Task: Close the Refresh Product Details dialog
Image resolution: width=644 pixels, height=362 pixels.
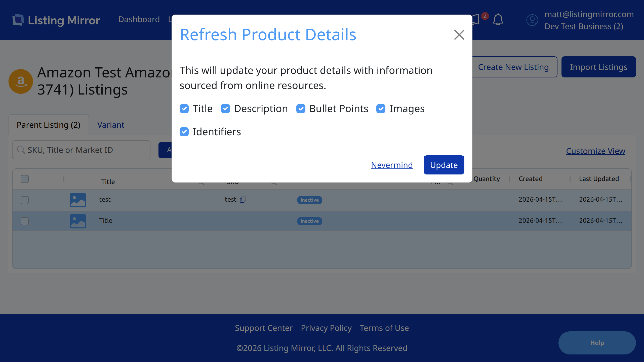Action: [x=459, y=35]
